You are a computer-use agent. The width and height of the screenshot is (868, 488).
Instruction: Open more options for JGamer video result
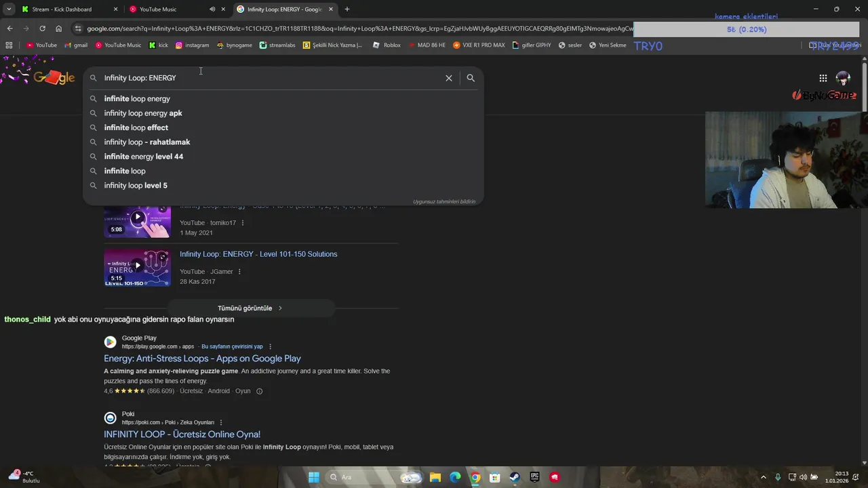pyautogui.click(x=239, y=272)
